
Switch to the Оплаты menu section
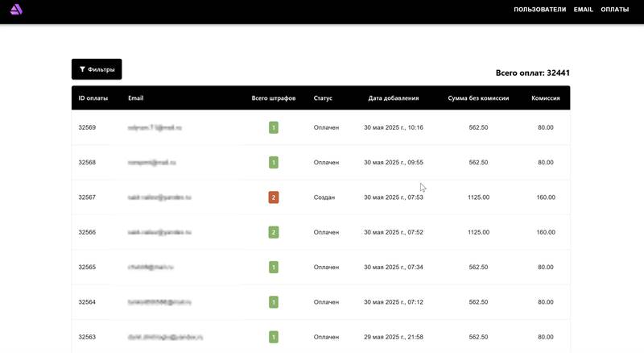[614, 10]
